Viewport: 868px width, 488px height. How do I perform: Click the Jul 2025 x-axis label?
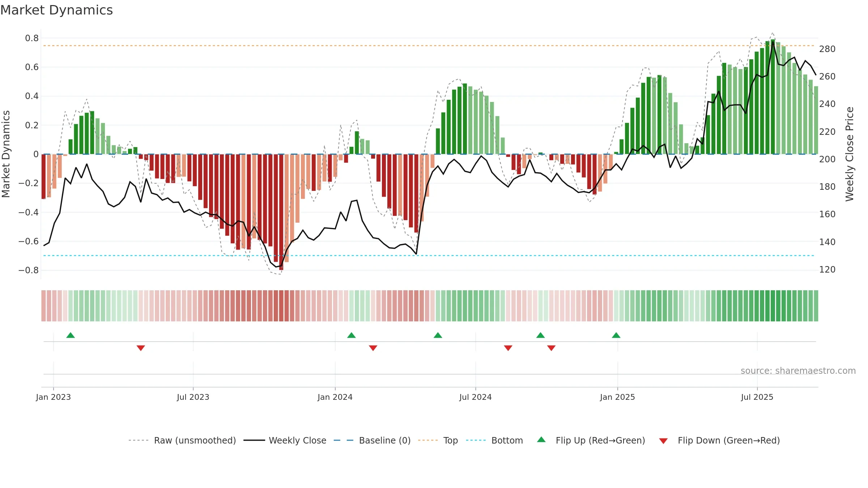point(757,397)
